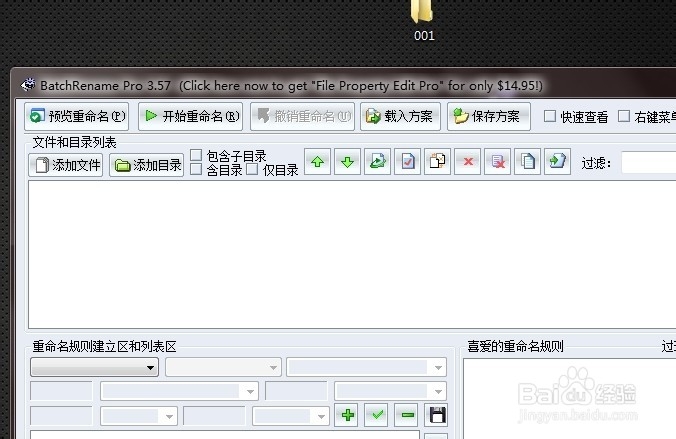
Task: Click the blue stacked pages copy icon
Action: 528,162
